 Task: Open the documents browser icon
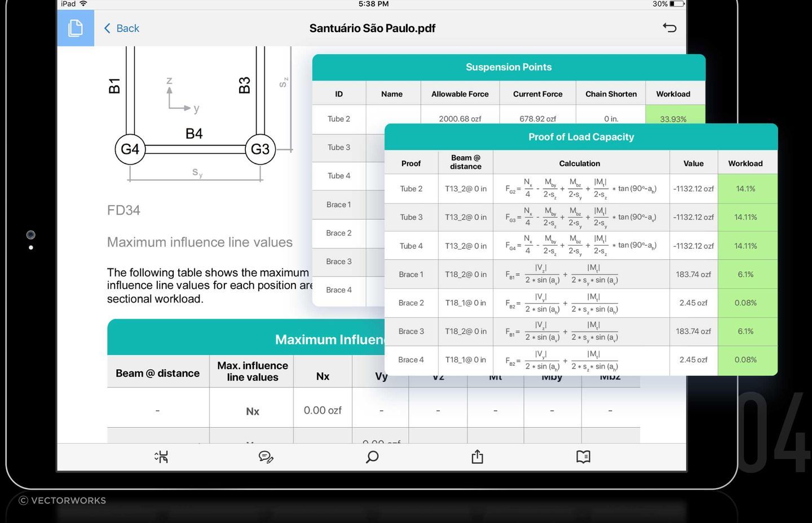tap(75, 28)
